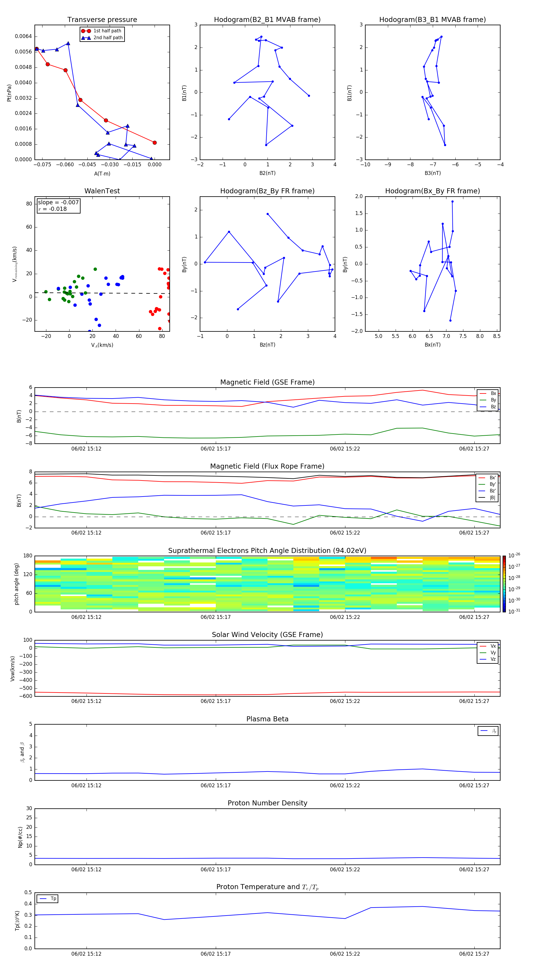The image size is (535, 980).
Task: Click the 'Transverse pressure' plot title
Action: click(x=102, y=20)
